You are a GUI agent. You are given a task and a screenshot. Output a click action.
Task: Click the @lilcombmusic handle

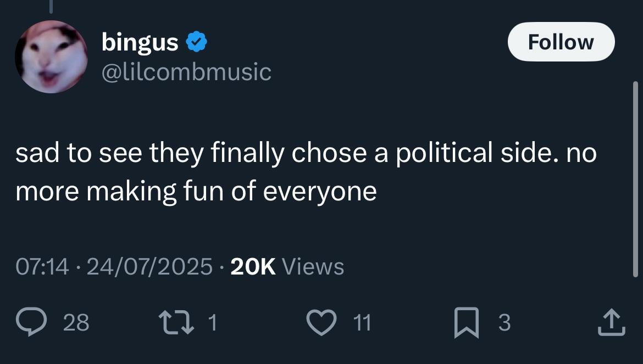tap(186, 71)
